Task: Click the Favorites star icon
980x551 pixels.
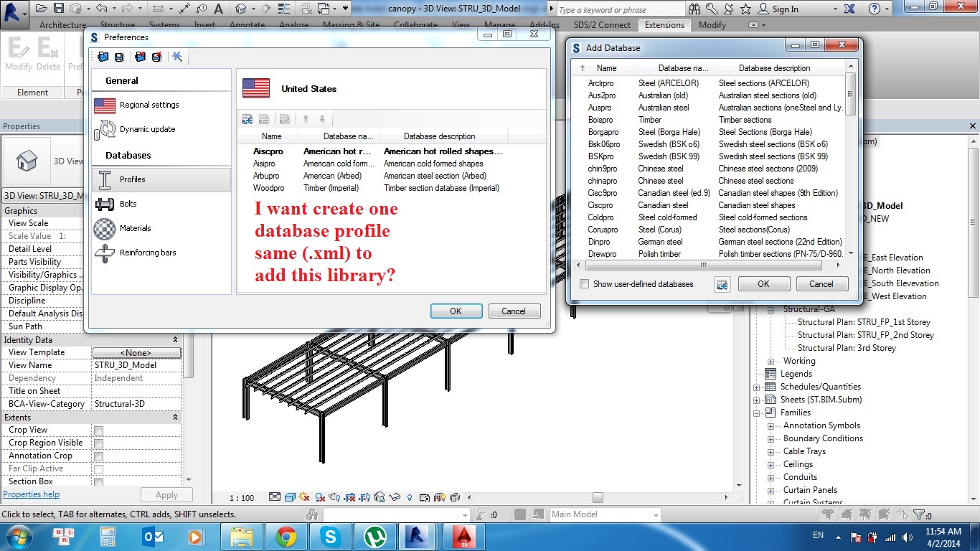Action: pyautogui.click(x=745, y=9)
